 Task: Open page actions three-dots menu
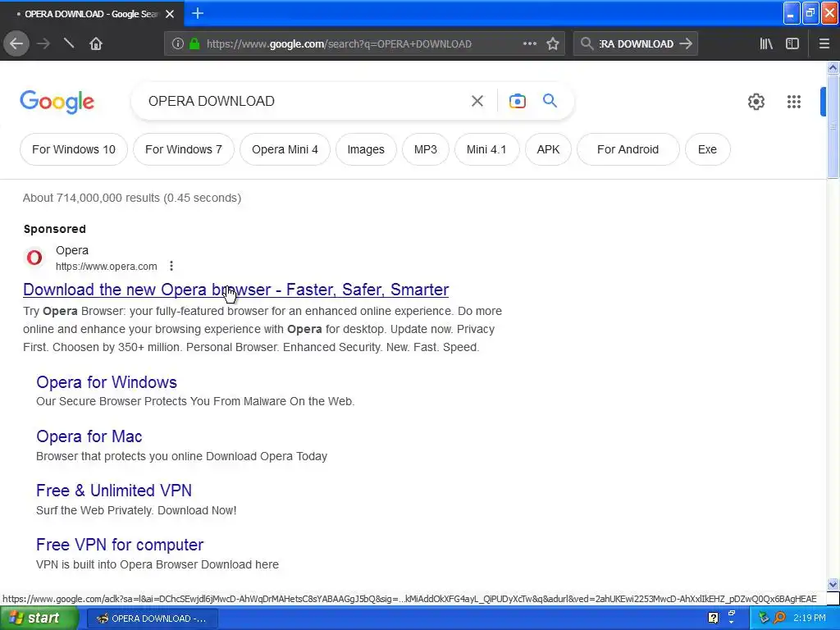pos(529,44)
